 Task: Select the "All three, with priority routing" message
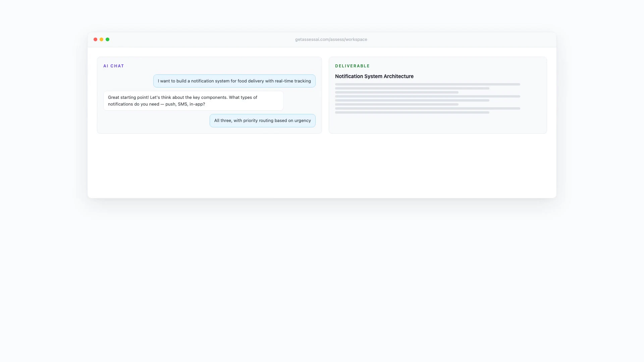[x=262, y=121]
